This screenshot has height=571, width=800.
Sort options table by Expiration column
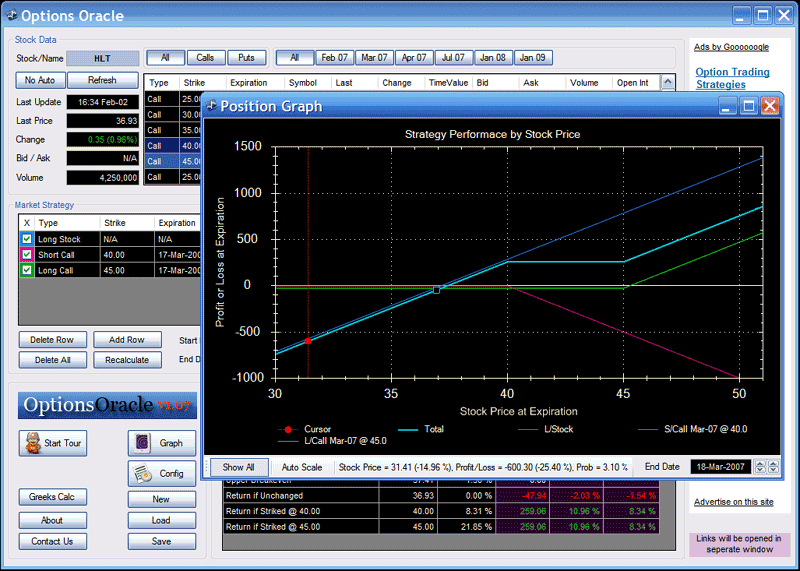255,83
